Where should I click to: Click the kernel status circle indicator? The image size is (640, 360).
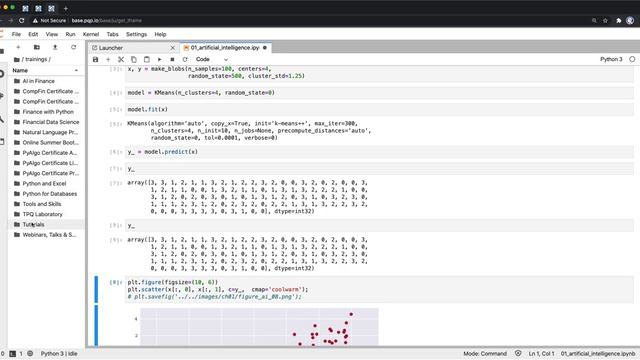[x=632, y=59]
